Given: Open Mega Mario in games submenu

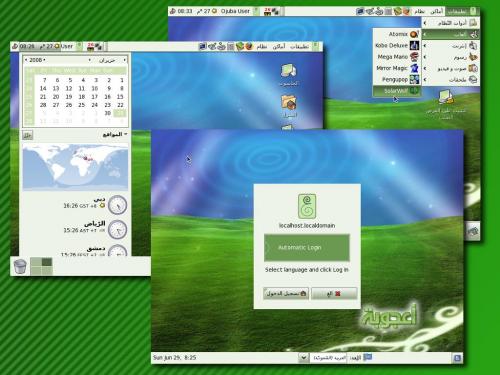Looking at the screenshot, I should [397, 57].
